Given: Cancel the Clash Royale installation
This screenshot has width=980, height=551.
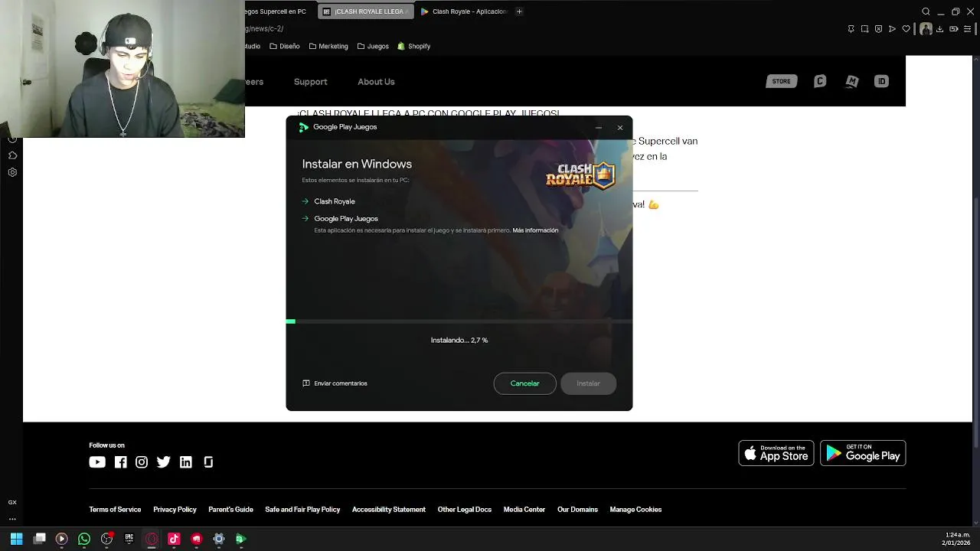Looking at the screenshot, I should (x=524, y=383).
